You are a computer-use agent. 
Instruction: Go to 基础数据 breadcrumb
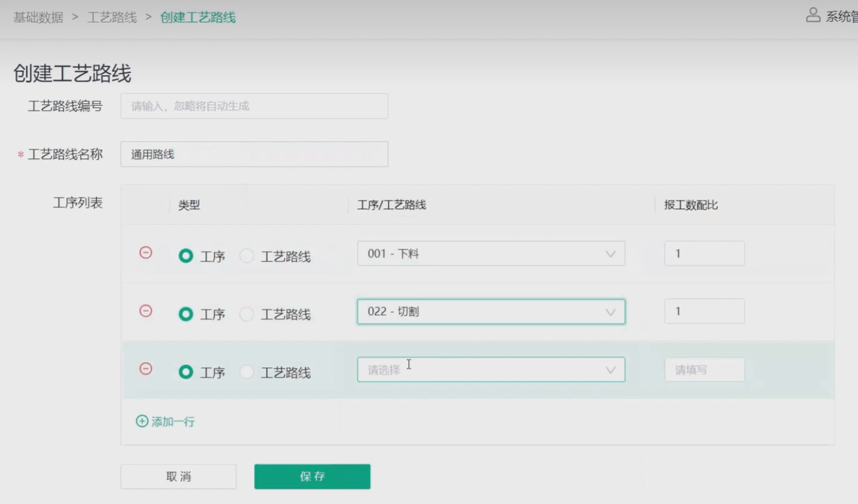tap(38, 17)
